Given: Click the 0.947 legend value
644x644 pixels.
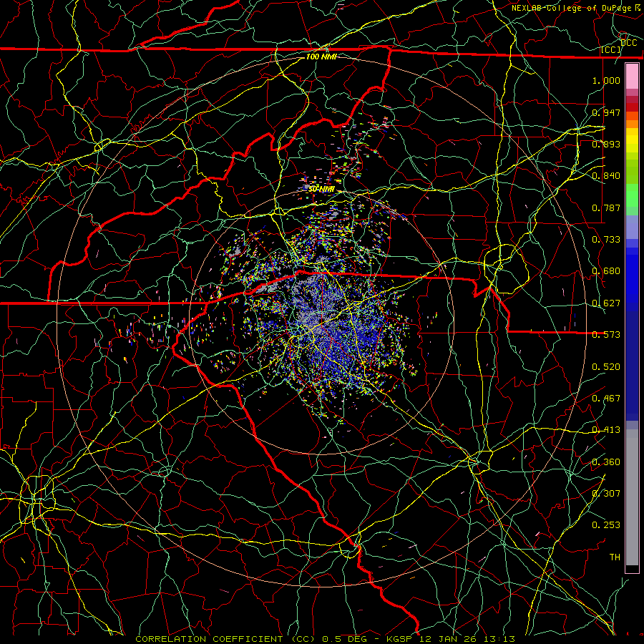Looking at the screenshot, I should click(606, 112).
